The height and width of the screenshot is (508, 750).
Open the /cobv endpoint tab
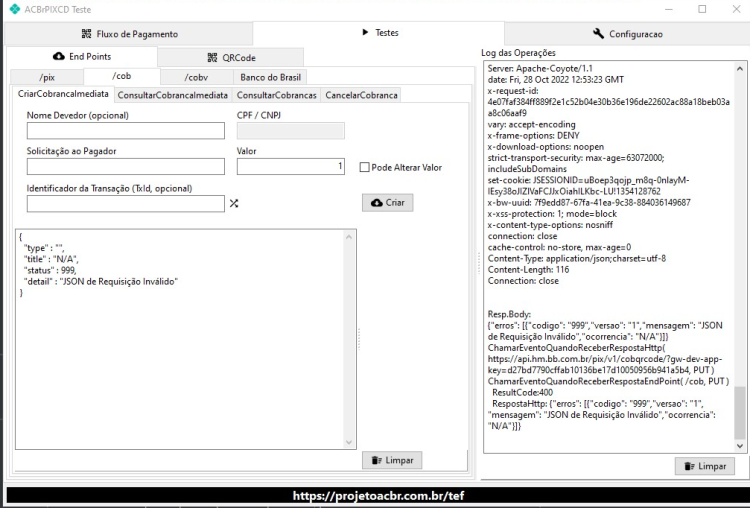pos(197,77)
